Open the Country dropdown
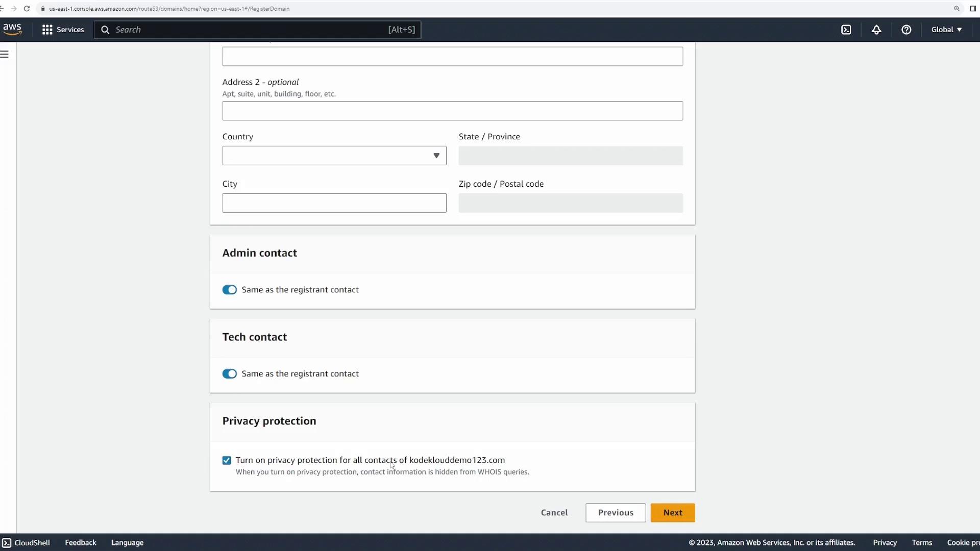 tap(334, 156)
